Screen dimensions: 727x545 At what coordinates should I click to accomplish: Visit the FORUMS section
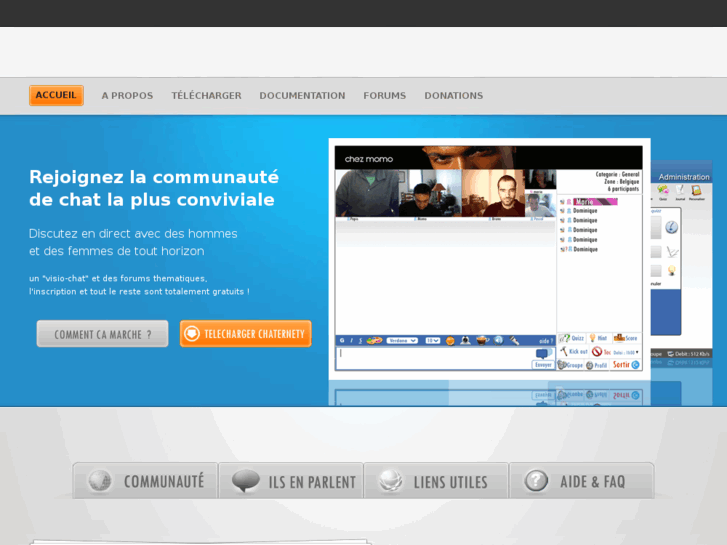click(384, 96)
